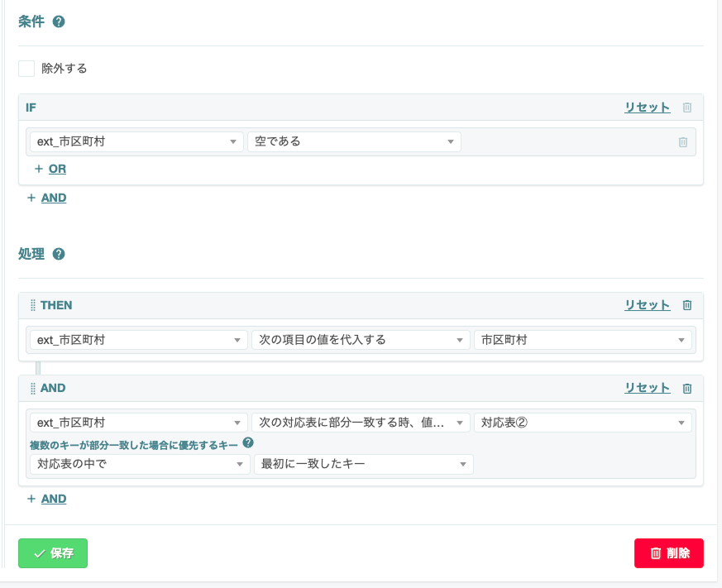Grab the THEN block drag handle
722x588 pixels.
click(33, 305)
